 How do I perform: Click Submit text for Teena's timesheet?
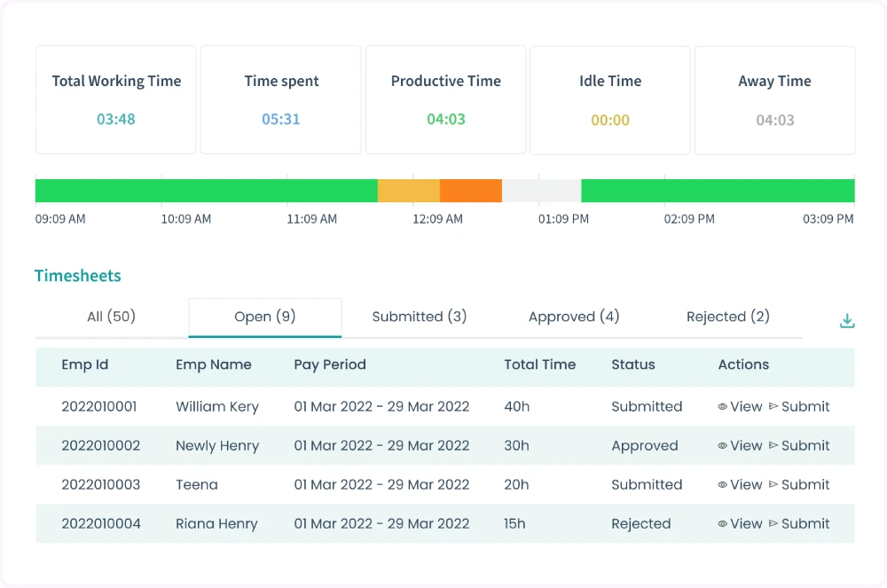pyautogui.click(x=805, y=484)
